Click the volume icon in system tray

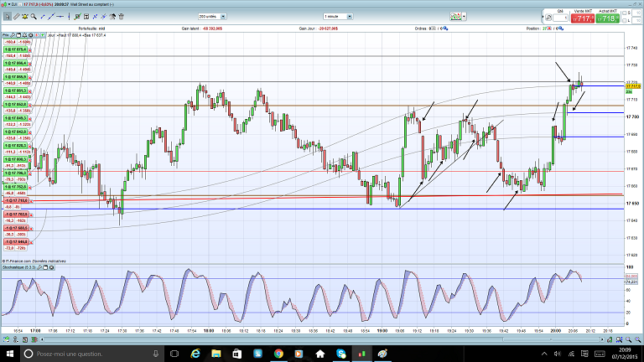(558, 354)
